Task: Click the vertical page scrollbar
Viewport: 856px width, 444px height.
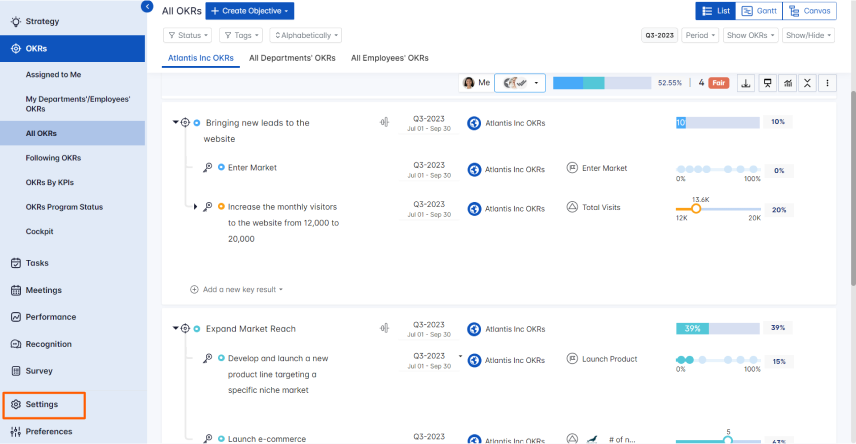Action: [x=853, y=187]
